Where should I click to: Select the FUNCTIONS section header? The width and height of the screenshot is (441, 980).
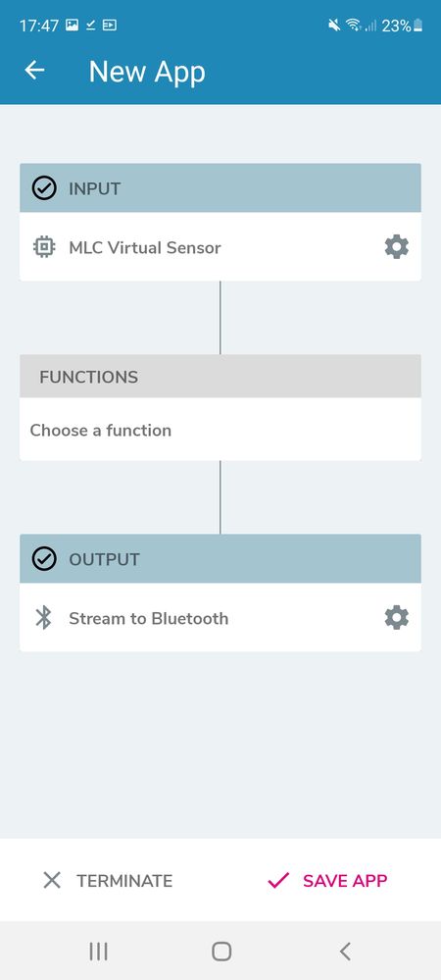tap(220, 377)
